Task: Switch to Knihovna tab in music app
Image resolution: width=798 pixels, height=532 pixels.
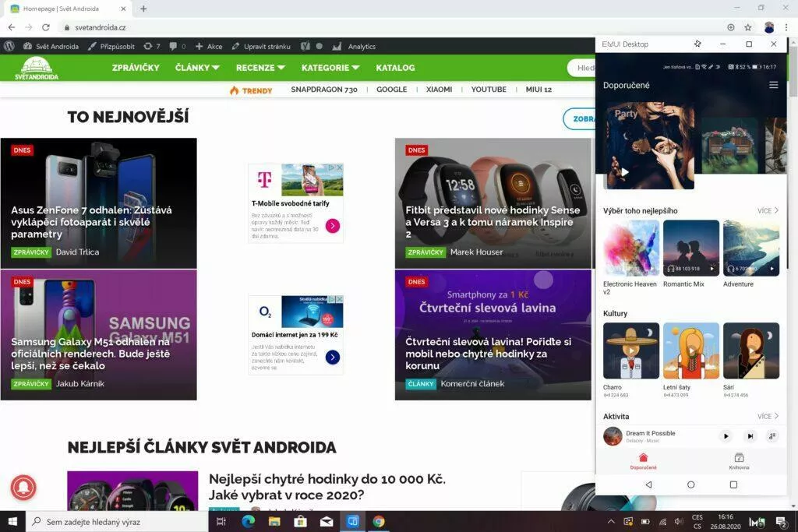Action: coord(739,461)
